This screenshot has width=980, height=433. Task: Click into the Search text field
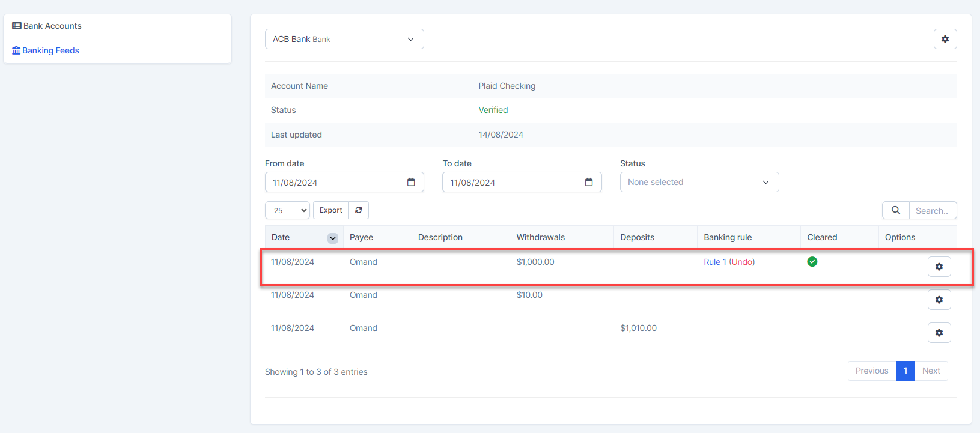(932, 211)
